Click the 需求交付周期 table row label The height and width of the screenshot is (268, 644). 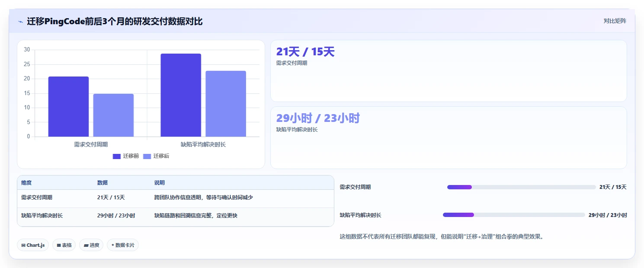(37, 198)
